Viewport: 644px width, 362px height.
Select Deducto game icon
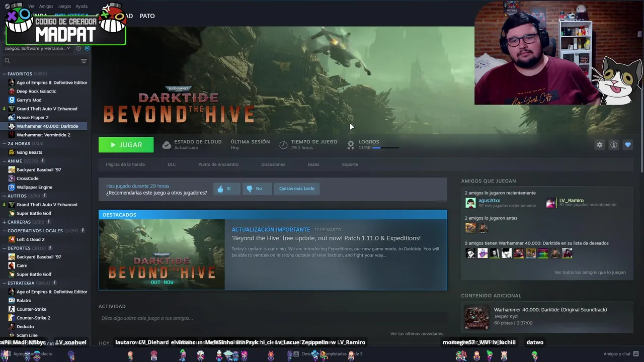coord(12,327)
